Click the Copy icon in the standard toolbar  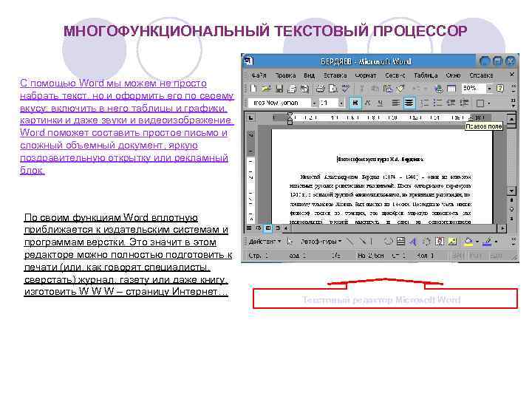pos(375,89)
